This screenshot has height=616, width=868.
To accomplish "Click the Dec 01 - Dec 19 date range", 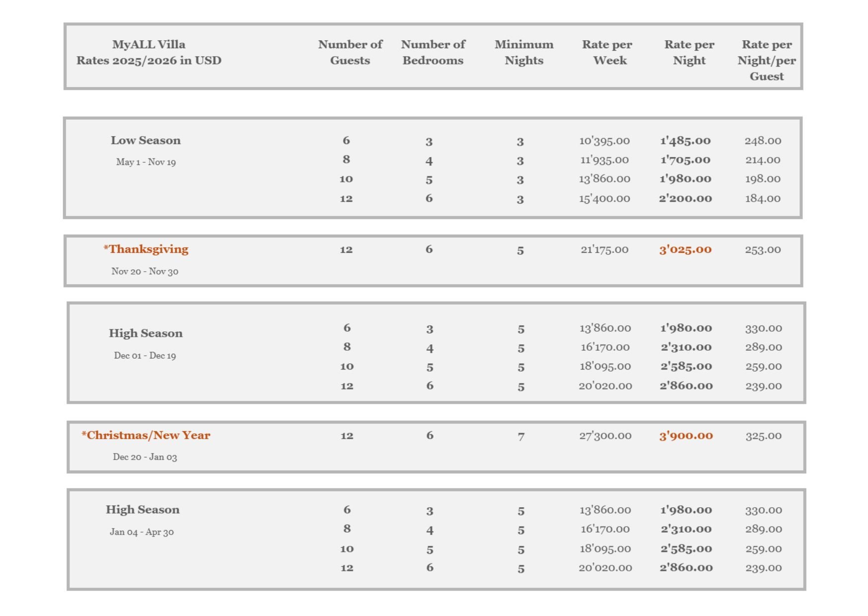I will click(145, 356).
